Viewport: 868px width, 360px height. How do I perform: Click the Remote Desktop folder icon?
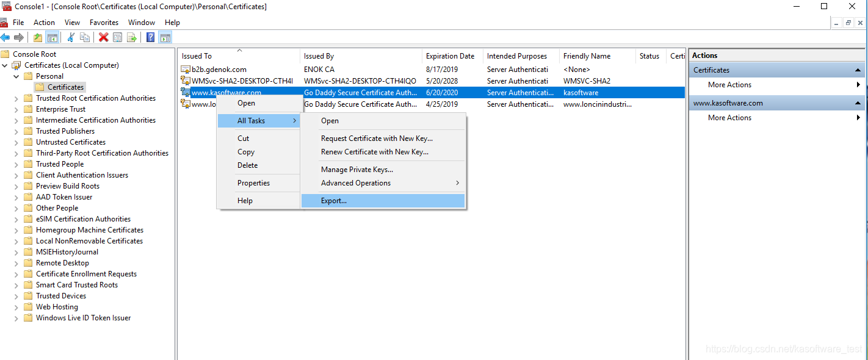28,263
